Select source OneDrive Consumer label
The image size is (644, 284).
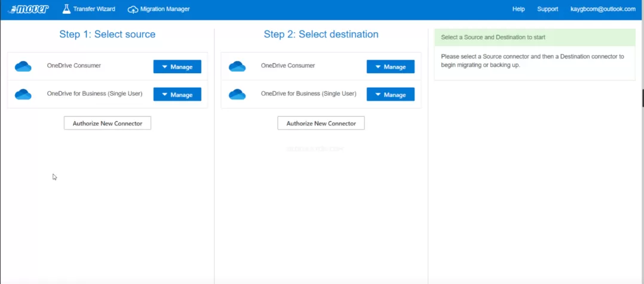pyautogui.click(x=74, y=65)
